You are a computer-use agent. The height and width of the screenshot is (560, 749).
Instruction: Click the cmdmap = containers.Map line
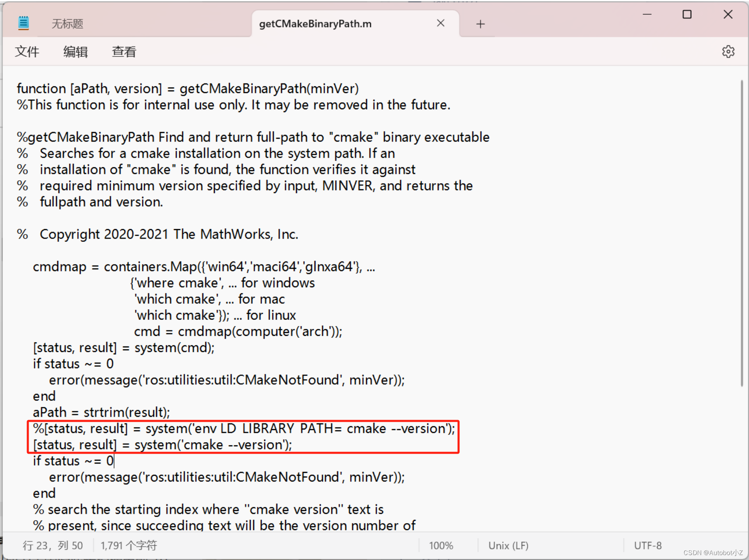point(204,267)
